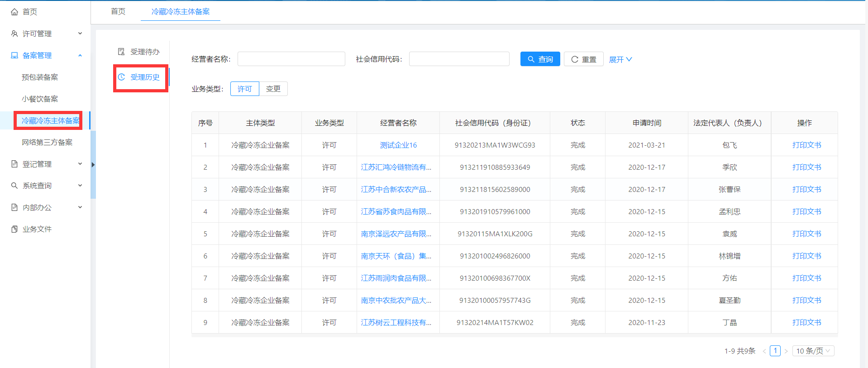Expand 展开 for more search filters

[x=620, y=59]
